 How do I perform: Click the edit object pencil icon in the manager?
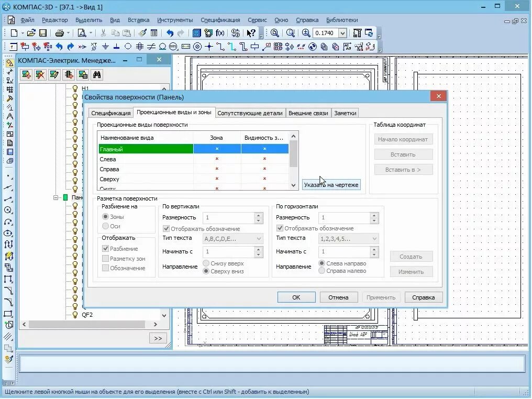54,75
